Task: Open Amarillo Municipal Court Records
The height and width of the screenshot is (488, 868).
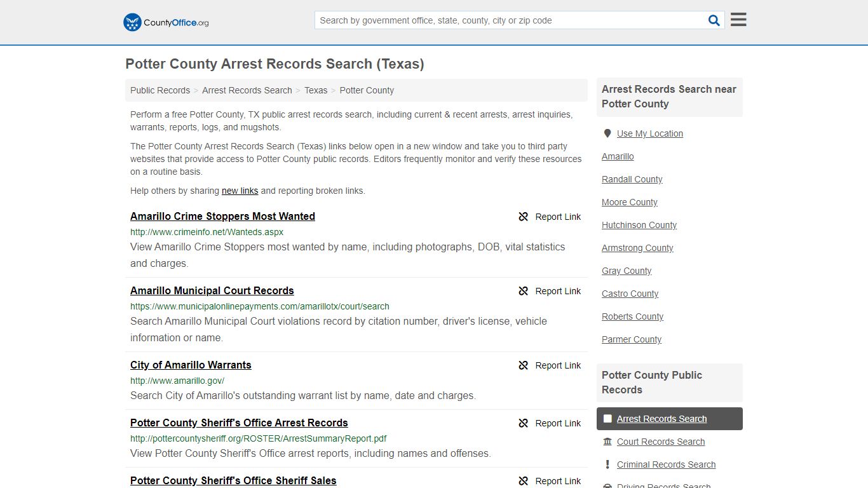Action: 212,290
